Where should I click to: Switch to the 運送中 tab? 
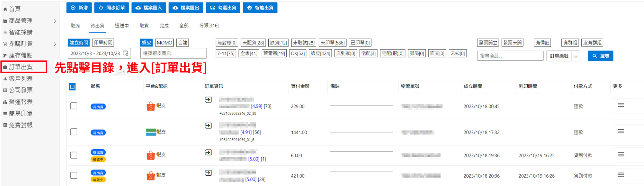122,26
